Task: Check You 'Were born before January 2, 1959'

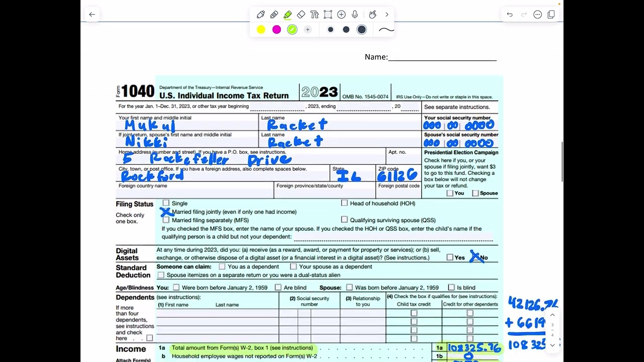Action: (176, 288)
